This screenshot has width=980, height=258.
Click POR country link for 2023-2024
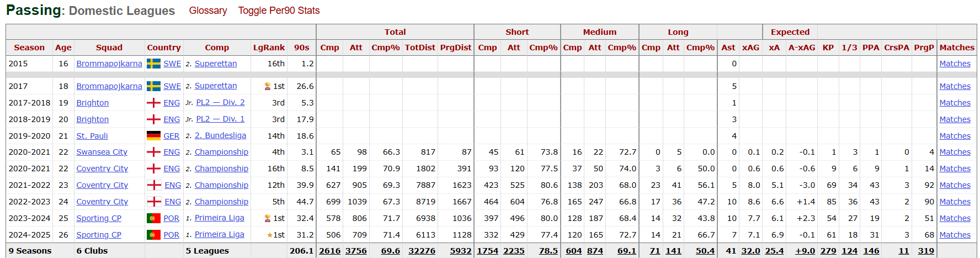tap(172, 218)
